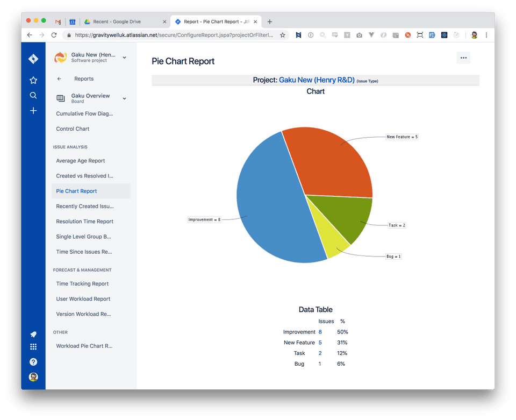Open the app switcher grid icon
Screen dimensions: 516x420
(x=33, y=346)
